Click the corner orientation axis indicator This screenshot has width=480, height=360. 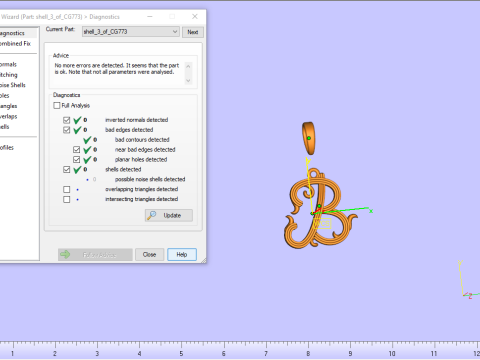(x=468, y=279)
